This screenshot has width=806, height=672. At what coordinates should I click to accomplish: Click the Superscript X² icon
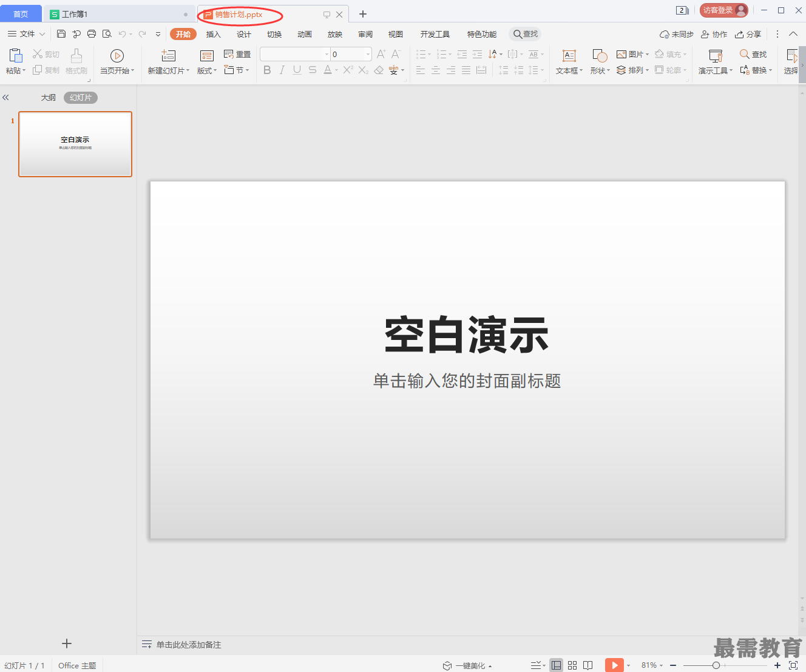point(348,70)
